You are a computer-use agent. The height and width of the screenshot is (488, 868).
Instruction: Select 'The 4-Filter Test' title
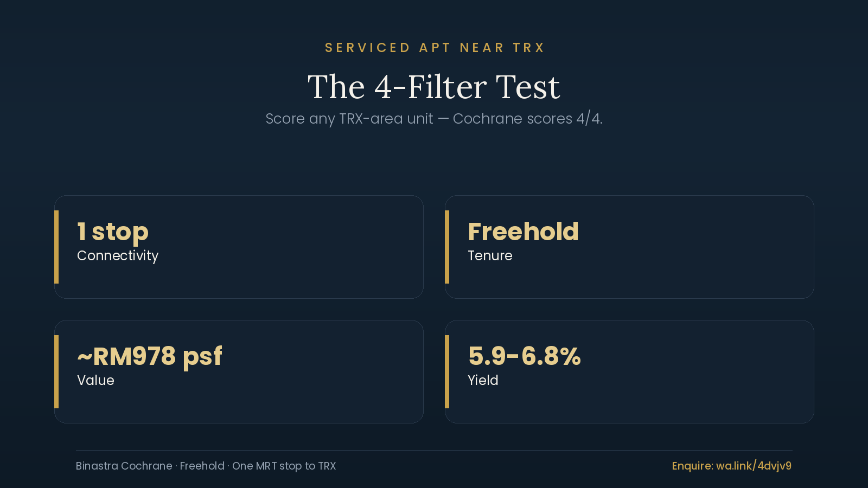434,87
